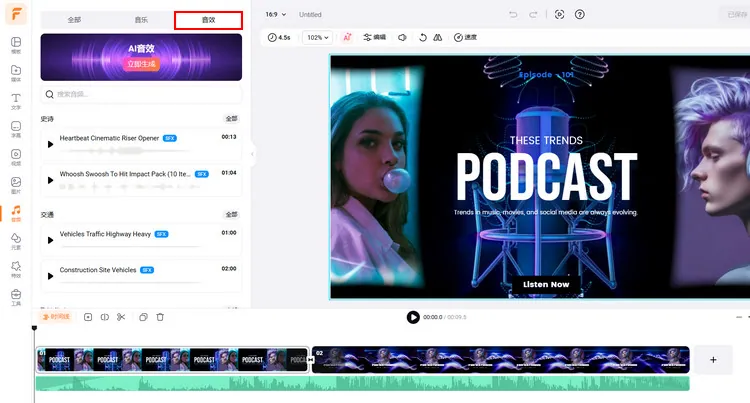The width and height of the screenshot is (750, 403).
Task: Zoom out timeline with minus button
Action: coord(739,317)
